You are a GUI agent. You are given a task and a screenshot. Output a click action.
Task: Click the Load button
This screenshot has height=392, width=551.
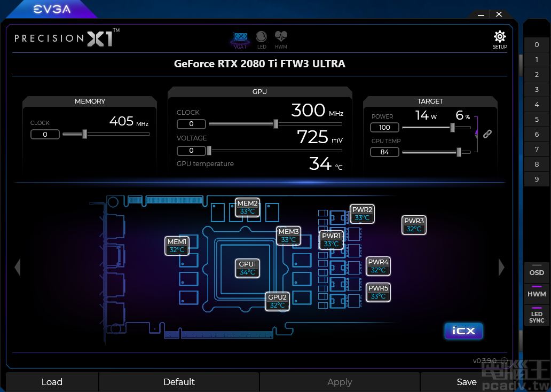click(x=52, y=382)
